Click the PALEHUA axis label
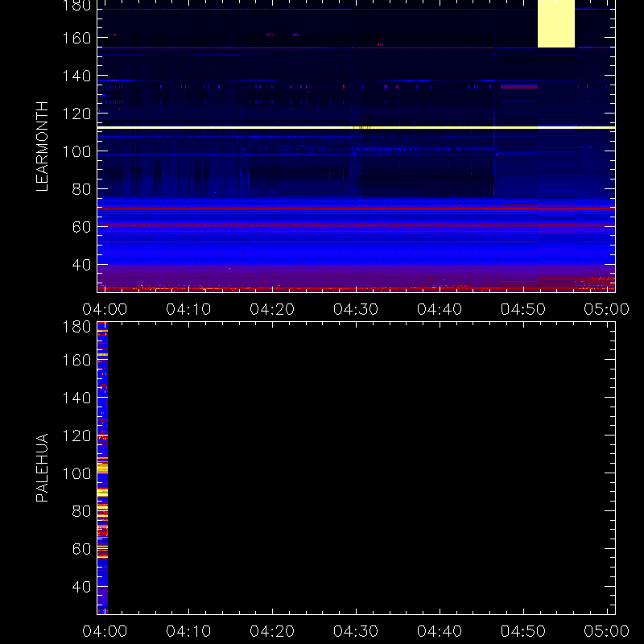 [x=42, y=468]
